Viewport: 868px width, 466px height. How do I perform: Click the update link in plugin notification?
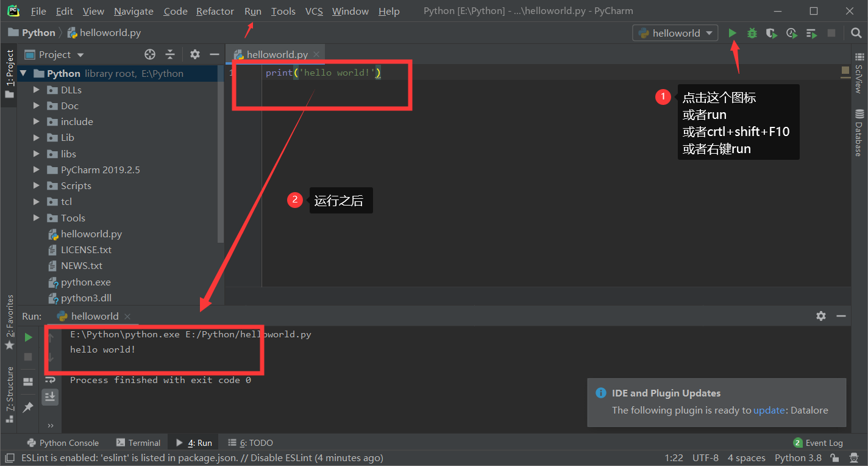click(x=769, y=410)
